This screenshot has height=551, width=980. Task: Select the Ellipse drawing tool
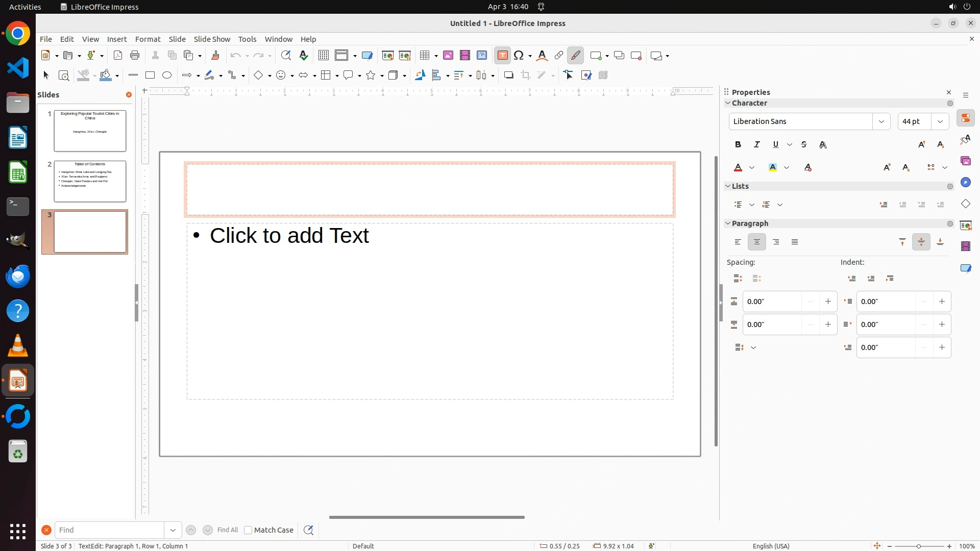tap(167, 76)
